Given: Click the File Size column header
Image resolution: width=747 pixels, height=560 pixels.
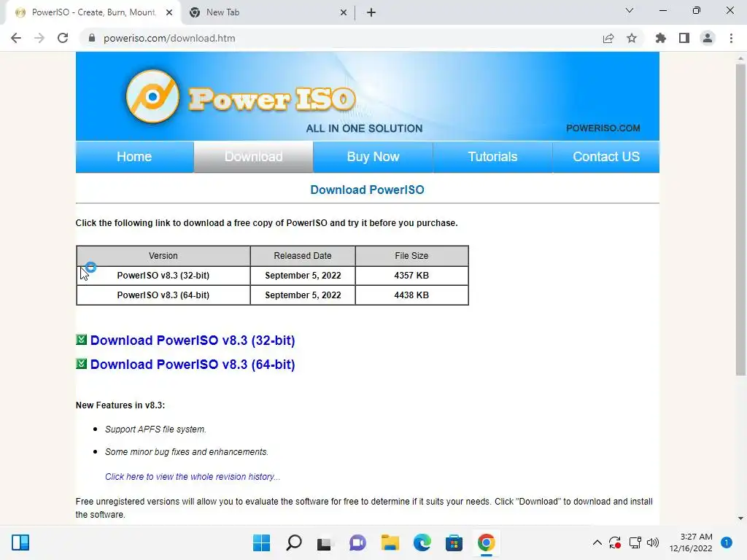Looking at the screenshot, I should pyautogui.click(x=411, y=256).
